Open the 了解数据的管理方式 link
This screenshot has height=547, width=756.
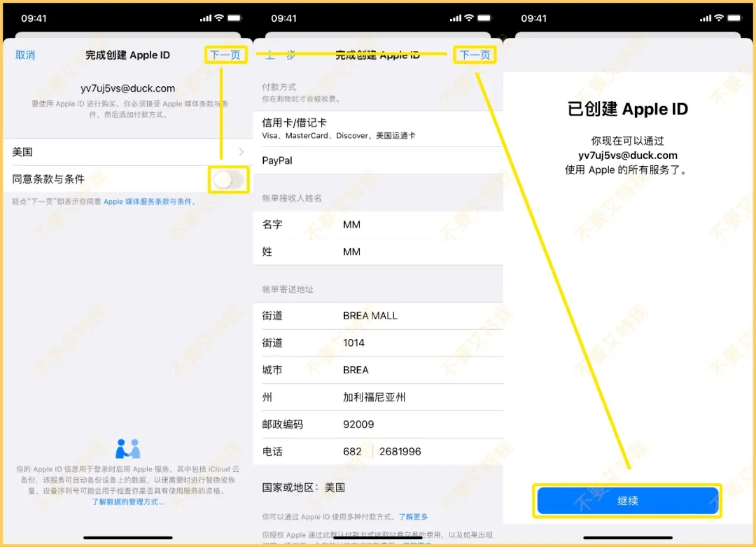(128, 502)
